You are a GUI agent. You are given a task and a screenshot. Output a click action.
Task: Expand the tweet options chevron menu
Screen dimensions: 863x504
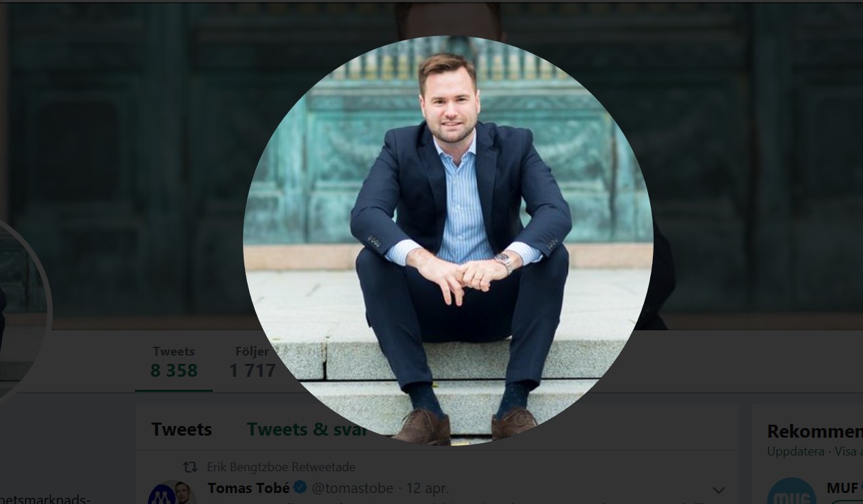click(719, 490)
